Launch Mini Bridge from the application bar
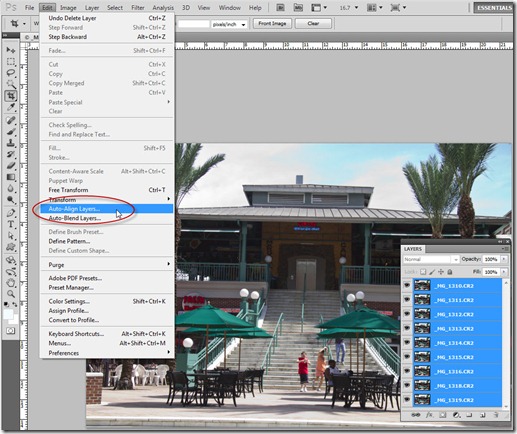 point(298,7)
